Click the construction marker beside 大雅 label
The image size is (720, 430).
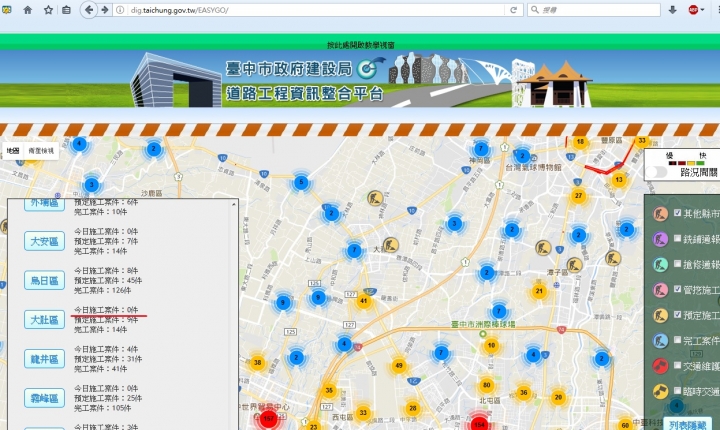coord(391,245)
